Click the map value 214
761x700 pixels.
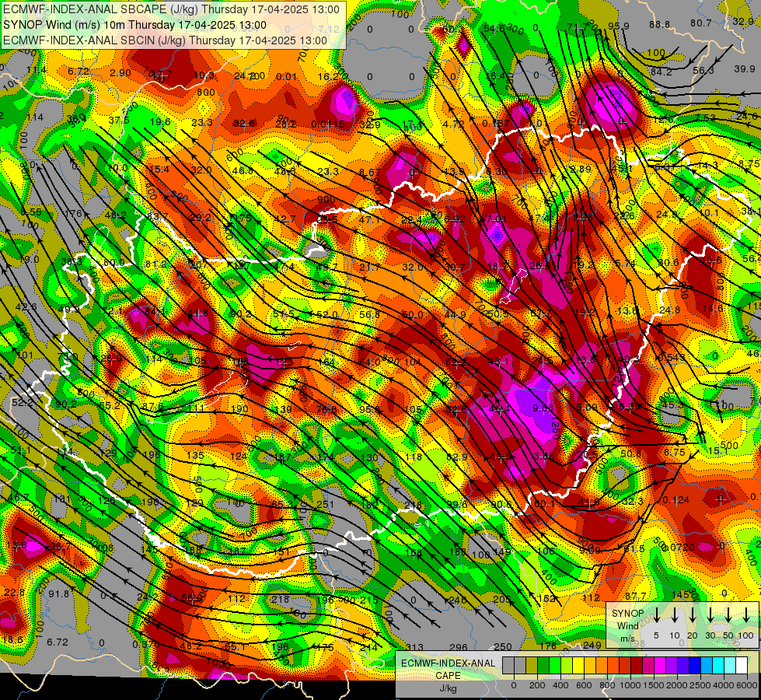369,647
